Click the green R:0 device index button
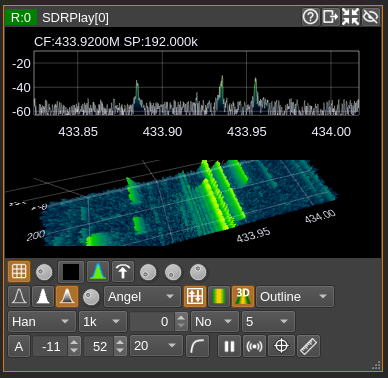 point(21,17)
